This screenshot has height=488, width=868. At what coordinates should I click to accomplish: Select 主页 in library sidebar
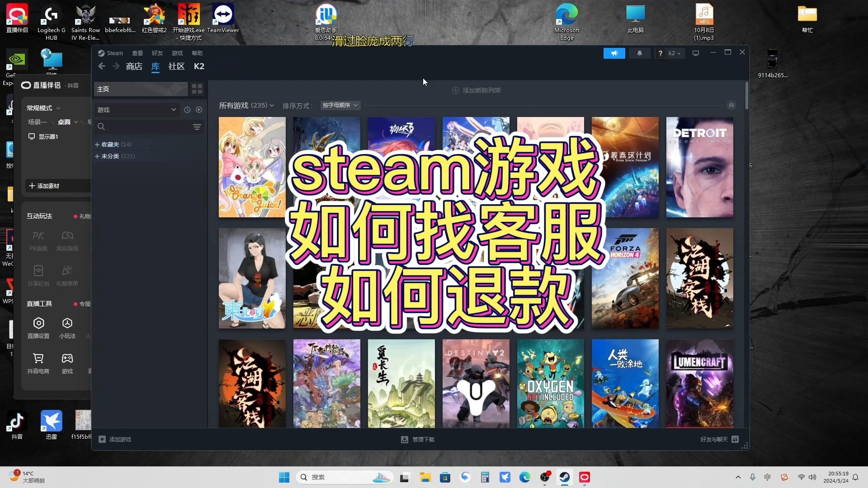pyautogui.click(x=141, y=89)
